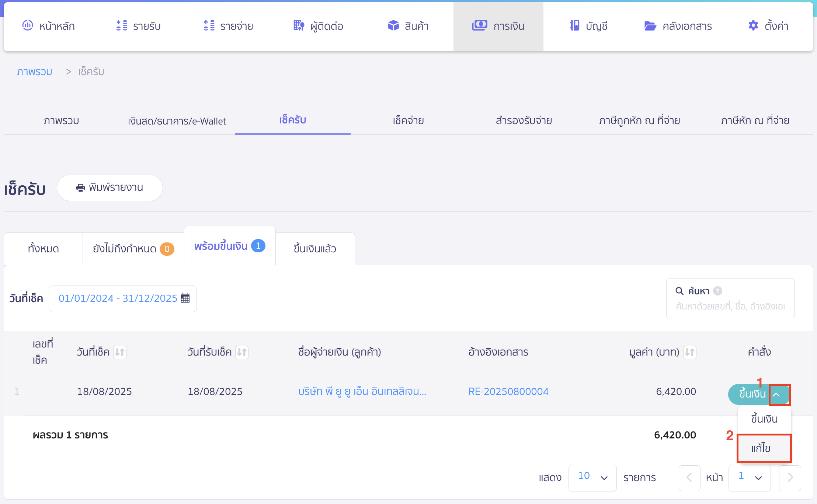Click the help icon beside ค้นหา
Screen dimensions: 817x504
[717, 291]
